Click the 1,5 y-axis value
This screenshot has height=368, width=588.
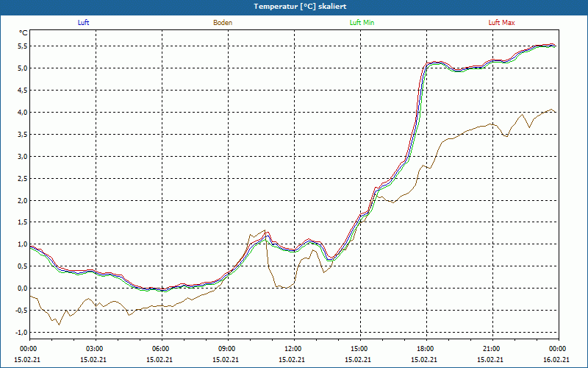23,222
